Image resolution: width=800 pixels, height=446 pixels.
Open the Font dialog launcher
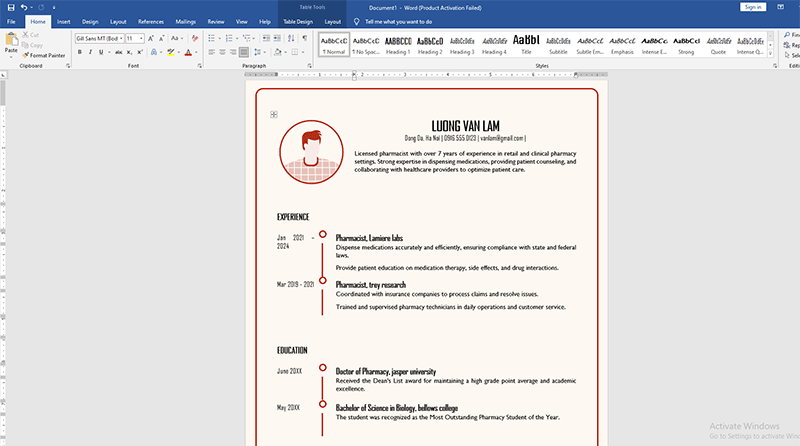tap(199, 66)
